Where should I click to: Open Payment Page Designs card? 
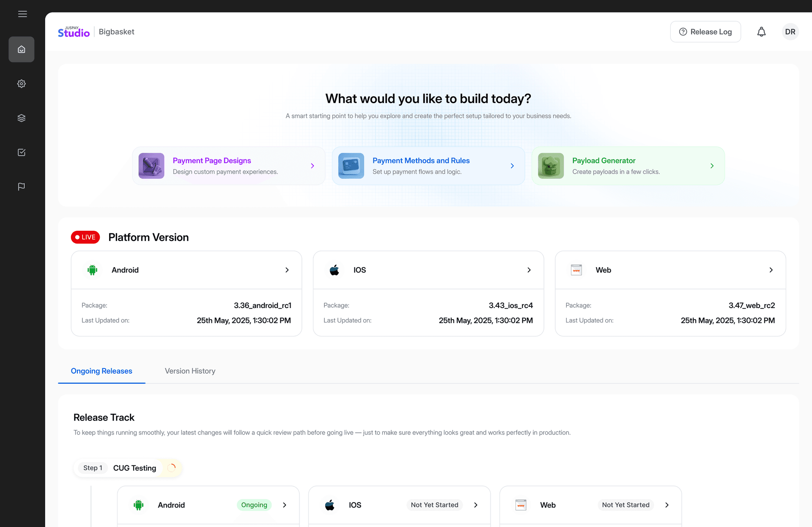(228, 166)
